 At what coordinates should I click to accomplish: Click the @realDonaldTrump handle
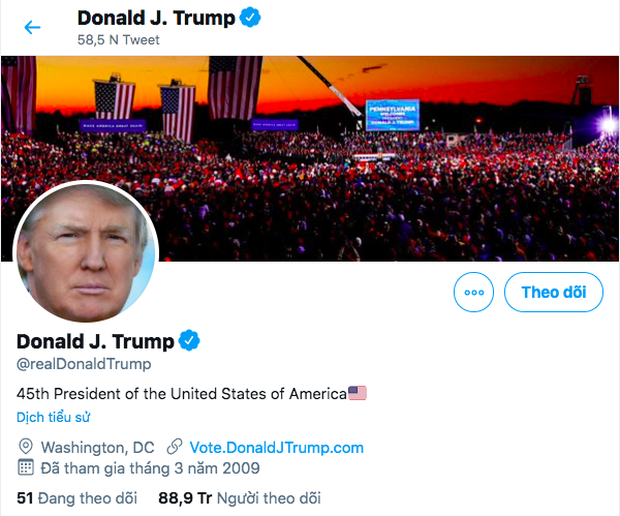click(x=84, y=364)
